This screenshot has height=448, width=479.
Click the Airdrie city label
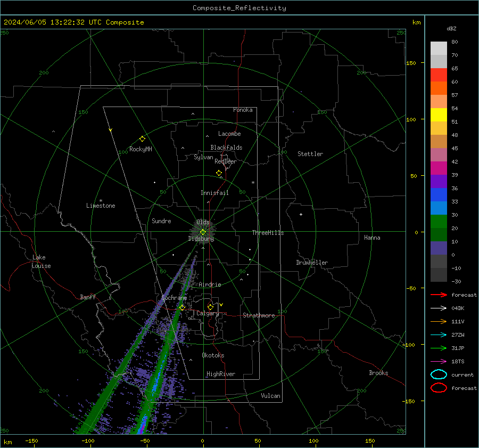point(210,284)
